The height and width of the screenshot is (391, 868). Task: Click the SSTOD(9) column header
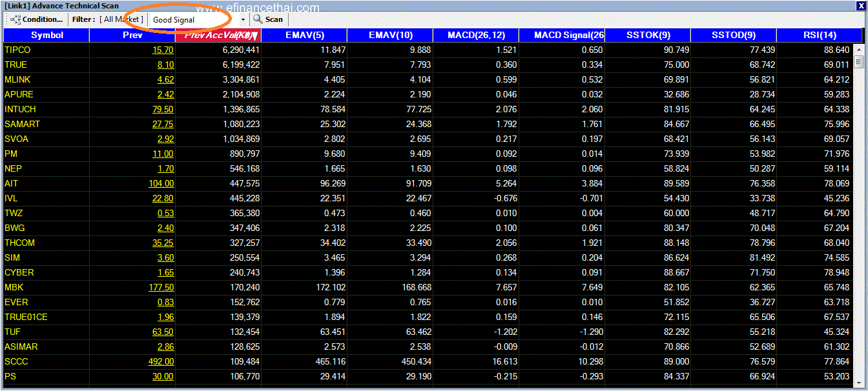tap(734, 35)
